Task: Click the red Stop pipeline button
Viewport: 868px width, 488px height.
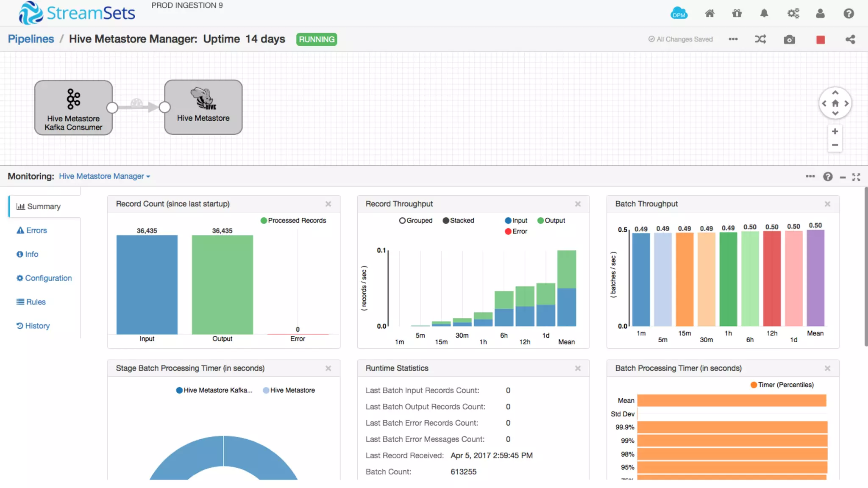Action: click(821, 39)
